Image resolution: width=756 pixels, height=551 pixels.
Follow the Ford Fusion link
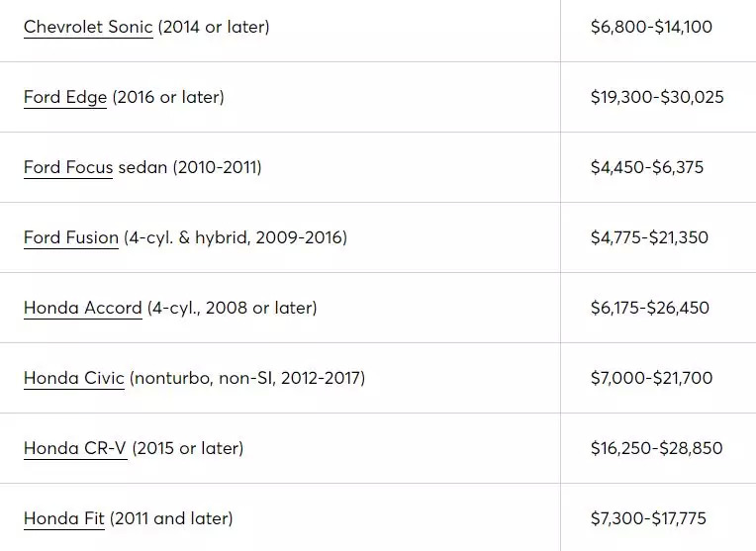pyautogui.click(x=71, y=237)
